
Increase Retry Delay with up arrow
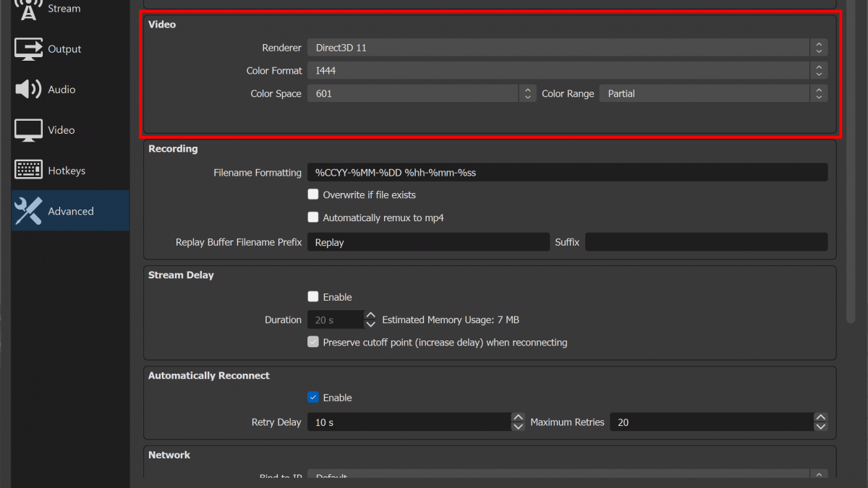pos(518,418)
